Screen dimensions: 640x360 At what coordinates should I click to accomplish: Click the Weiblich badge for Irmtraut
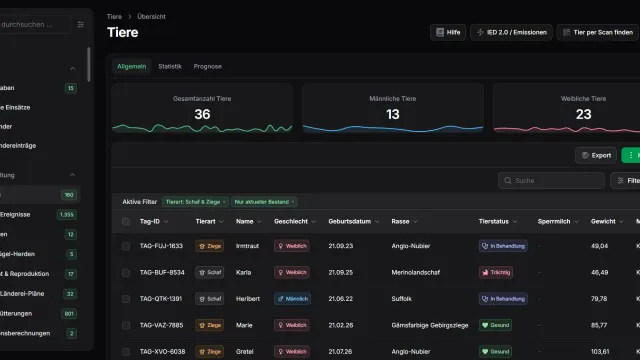click(x=291, y=246)
